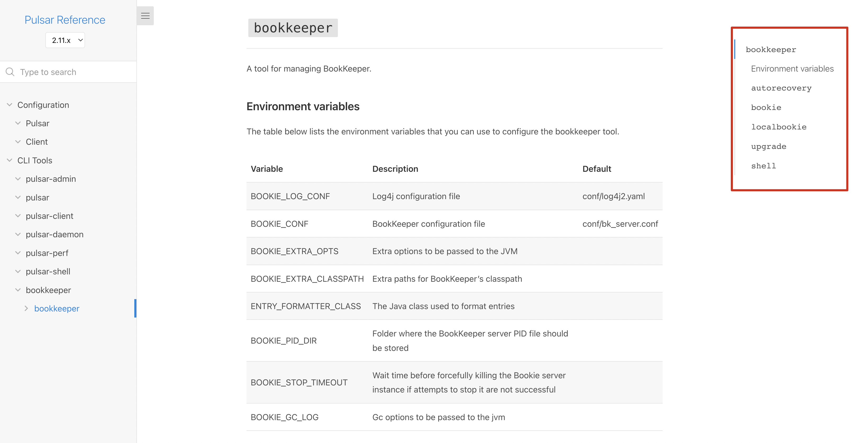Click Pulsar Reference to go home
Viewport: 868px width, 443px height.
pos(65,20)
